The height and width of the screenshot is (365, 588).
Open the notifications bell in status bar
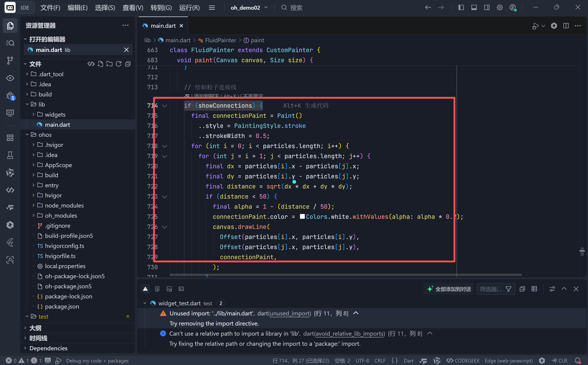[x=578, y=360]
